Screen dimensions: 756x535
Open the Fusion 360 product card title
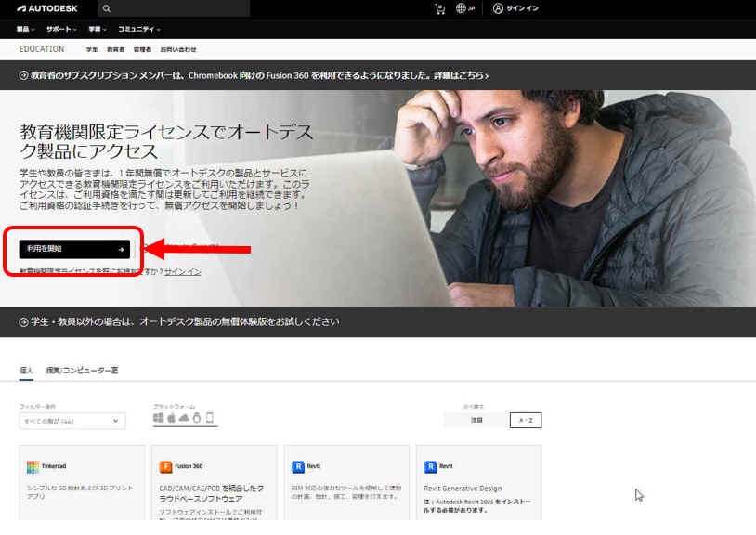[x=189, y=466]
